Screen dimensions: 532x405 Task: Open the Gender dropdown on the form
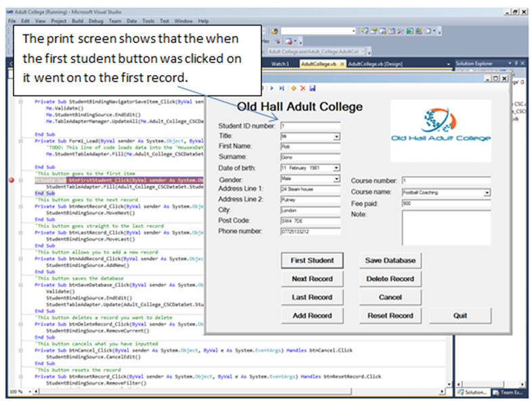(336, 179)
